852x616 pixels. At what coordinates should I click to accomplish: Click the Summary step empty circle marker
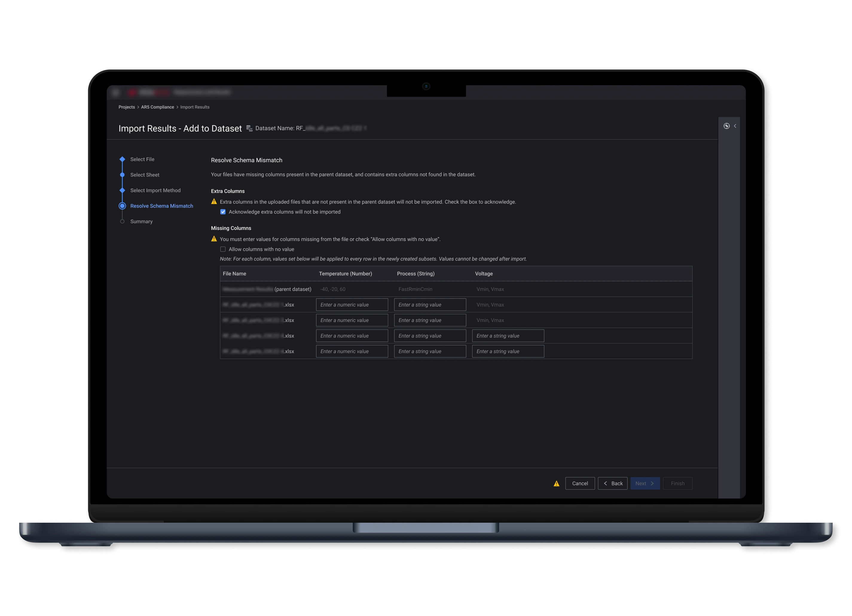click(x=122, y=221)
